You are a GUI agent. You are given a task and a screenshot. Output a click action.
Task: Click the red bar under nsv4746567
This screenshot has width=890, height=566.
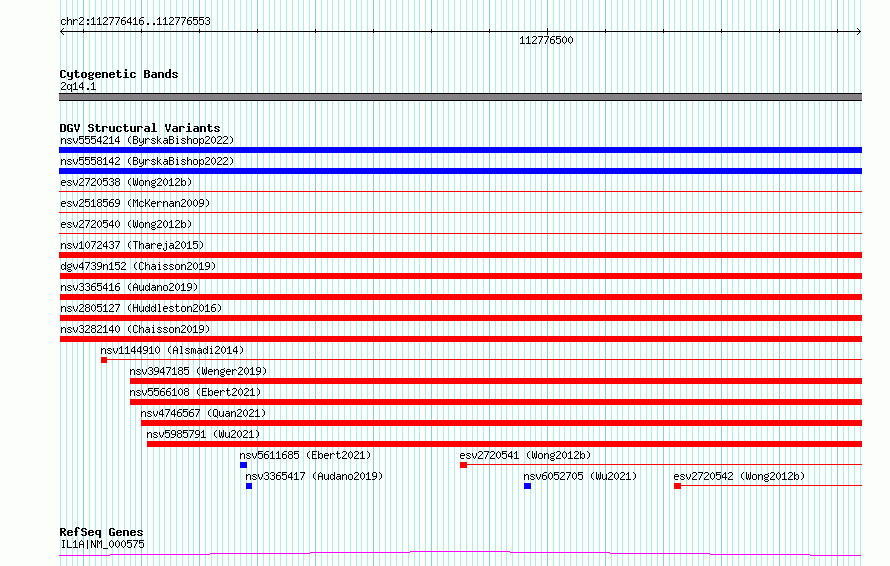tap(502, 423)
